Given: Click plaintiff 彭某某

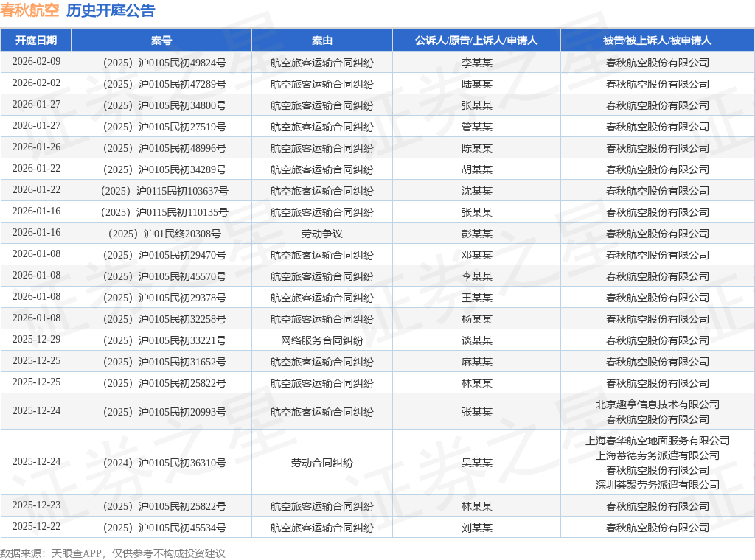Looking at the screenshot, I should (x=477, y=234).
